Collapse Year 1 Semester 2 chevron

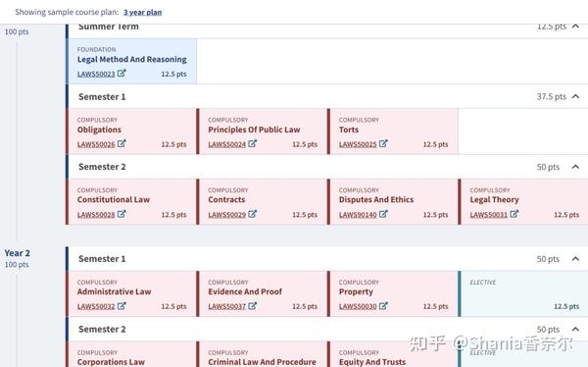tap(575, 167)
